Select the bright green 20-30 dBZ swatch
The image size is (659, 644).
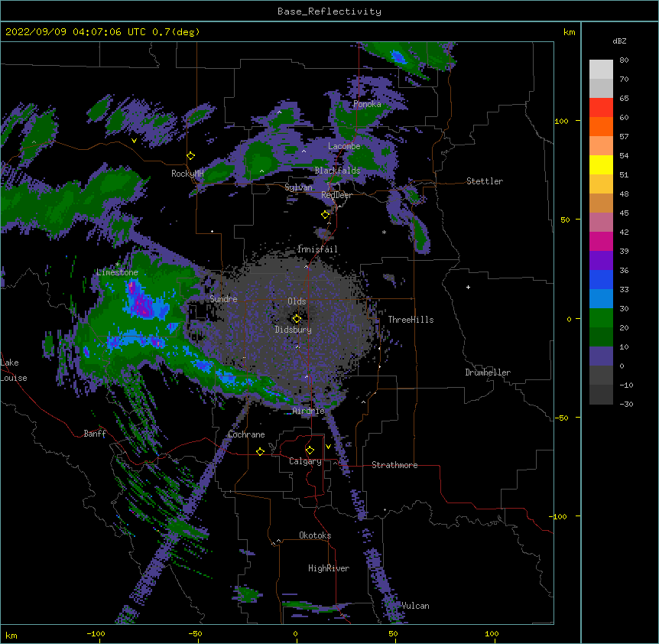[601, 318]
